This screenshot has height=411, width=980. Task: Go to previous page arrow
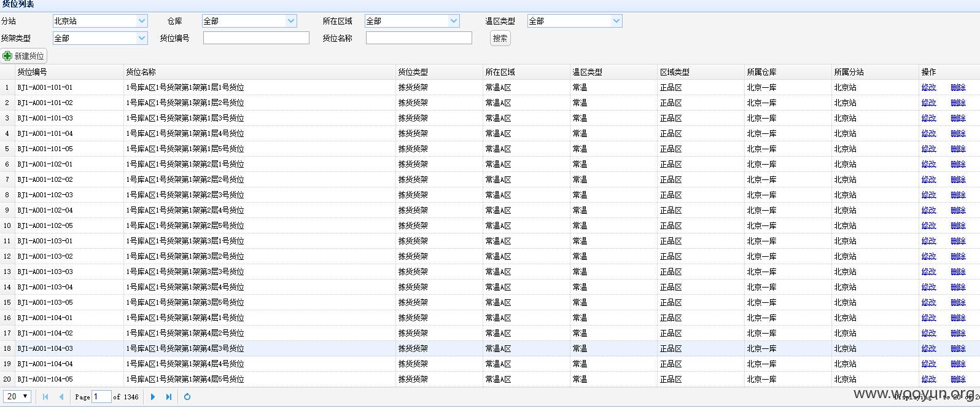pos(61,397)
